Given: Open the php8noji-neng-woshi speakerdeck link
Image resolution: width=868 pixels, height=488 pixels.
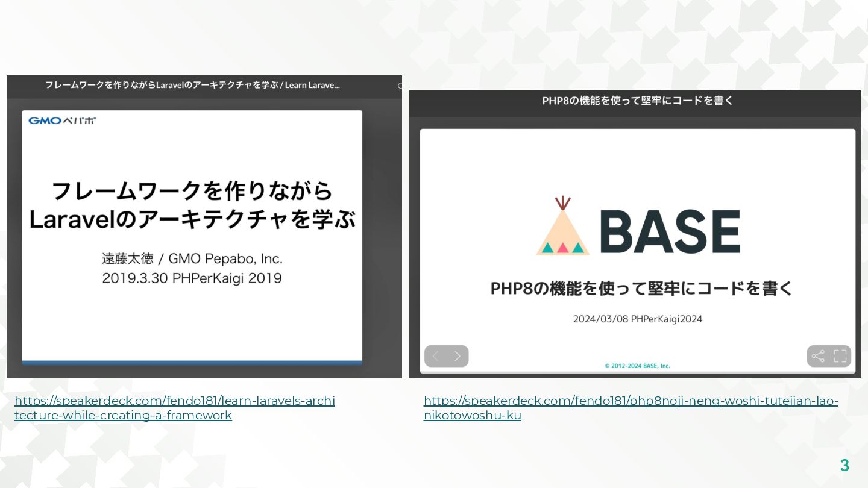Looking at the screenshot, I should (631, 408).
